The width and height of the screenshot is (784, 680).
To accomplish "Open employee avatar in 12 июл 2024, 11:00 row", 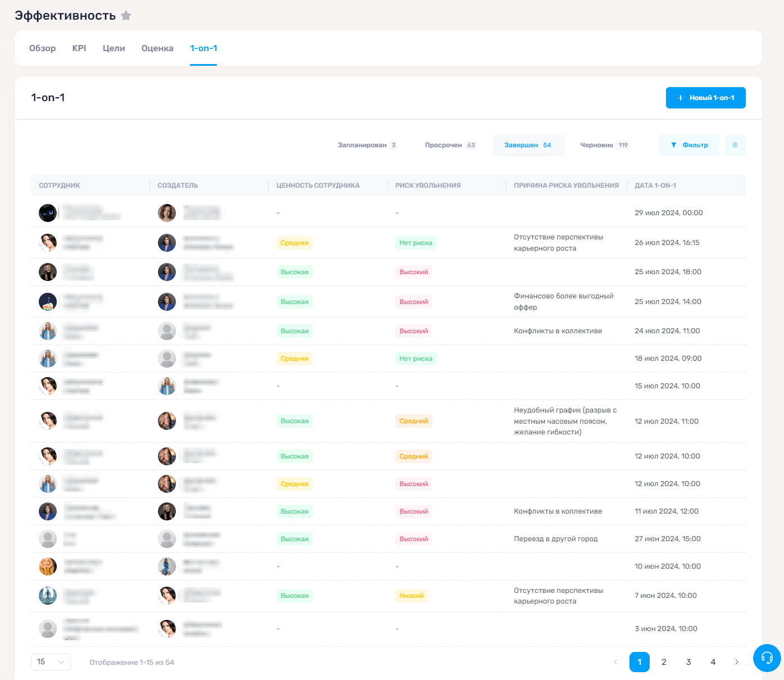I will (48, 421).
